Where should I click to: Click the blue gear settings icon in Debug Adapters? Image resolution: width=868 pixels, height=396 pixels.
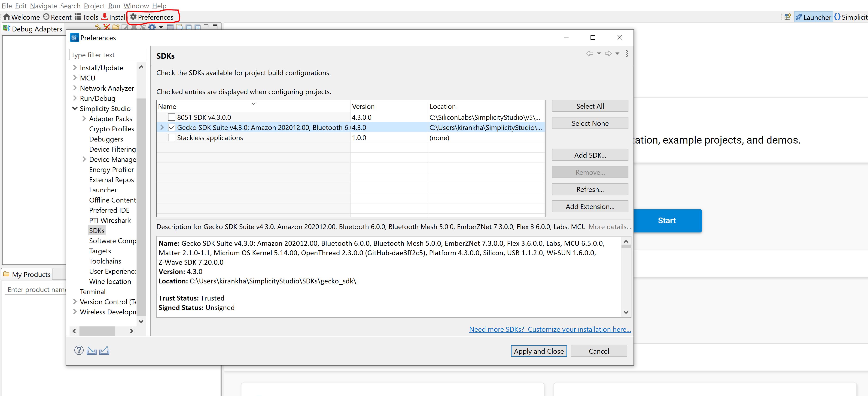152,27
